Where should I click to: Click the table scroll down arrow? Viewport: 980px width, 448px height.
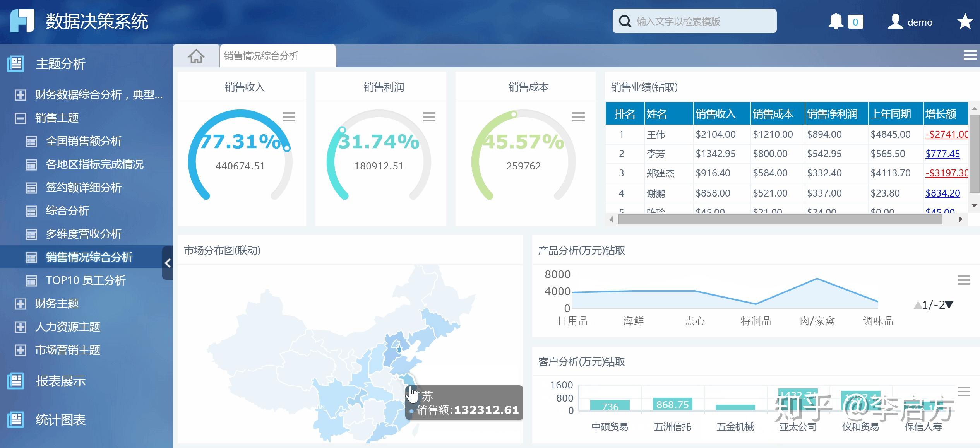pyautogui.click(x=974, y=206)
